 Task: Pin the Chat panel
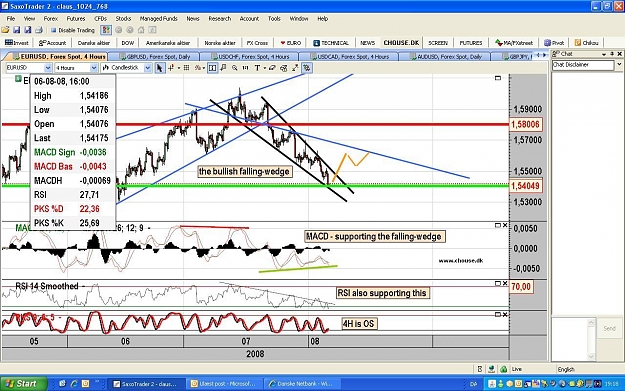pos(612,54)
